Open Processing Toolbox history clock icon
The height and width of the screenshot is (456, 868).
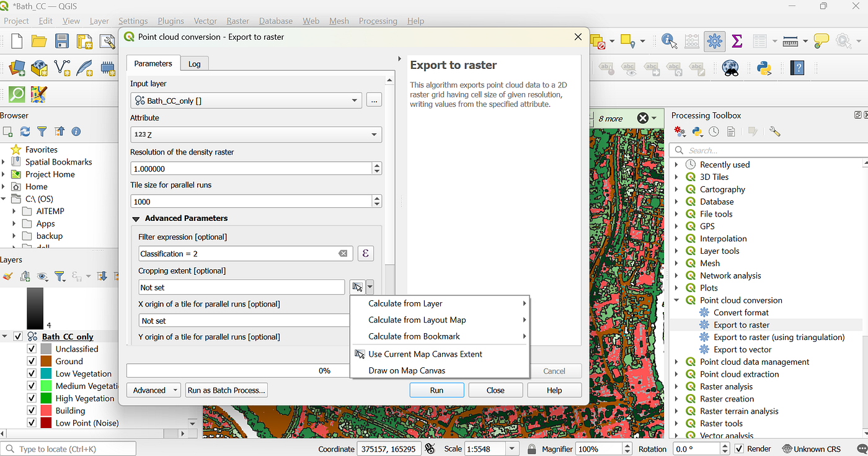(714, 132)
